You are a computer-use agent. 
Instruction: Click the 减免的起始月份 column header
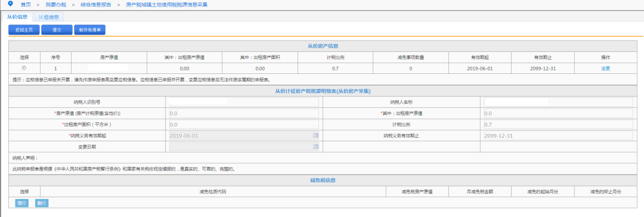pyautogui.click(x=543, y=191)
